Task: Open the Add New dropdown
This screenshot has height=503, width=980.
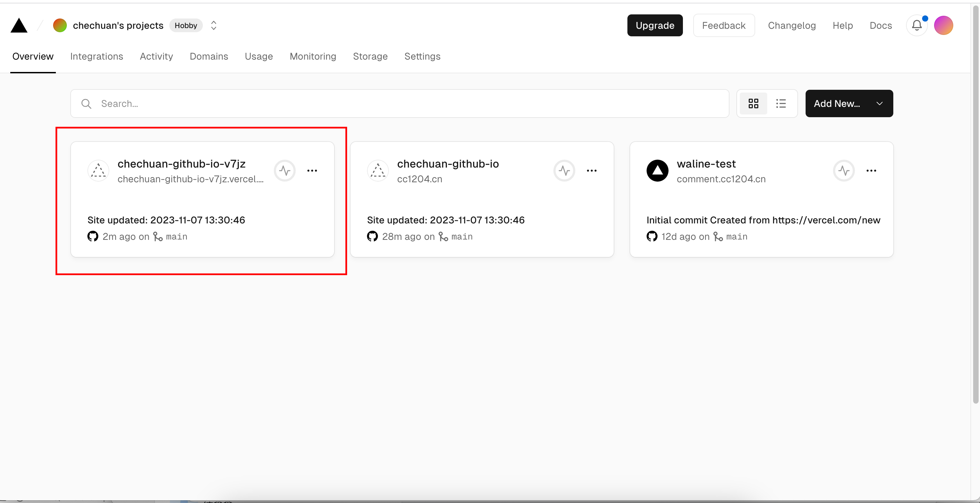Action: click(x=849, y=103)
